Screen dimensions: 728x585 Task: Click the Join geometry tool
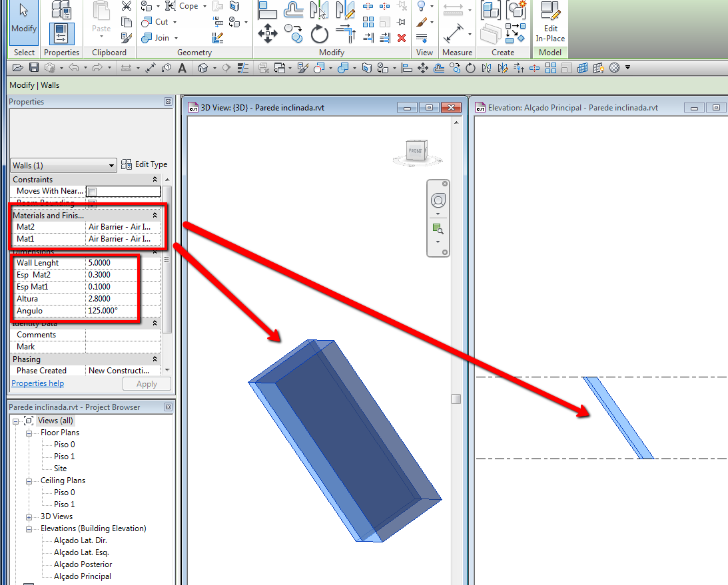155,37
